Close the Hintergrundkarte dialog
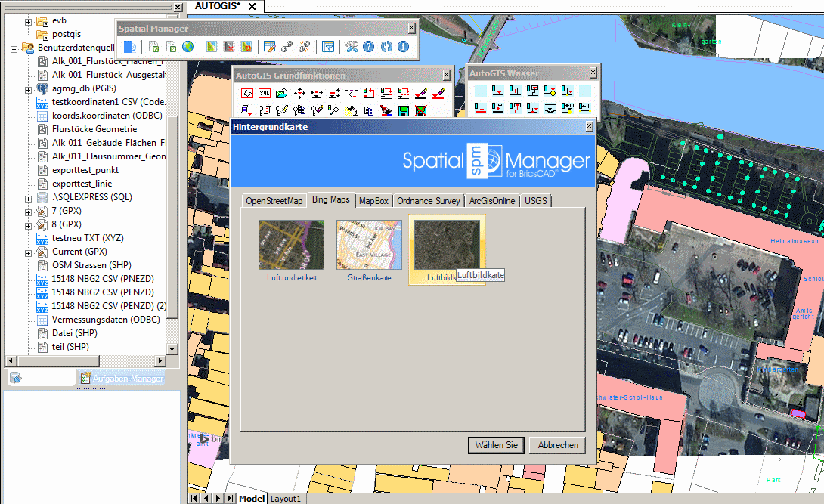 pos(589,126)
